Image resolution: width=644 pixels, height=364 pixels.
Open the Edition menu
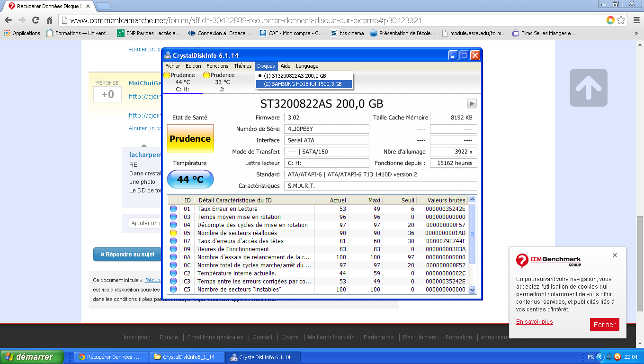coord(193,66)
